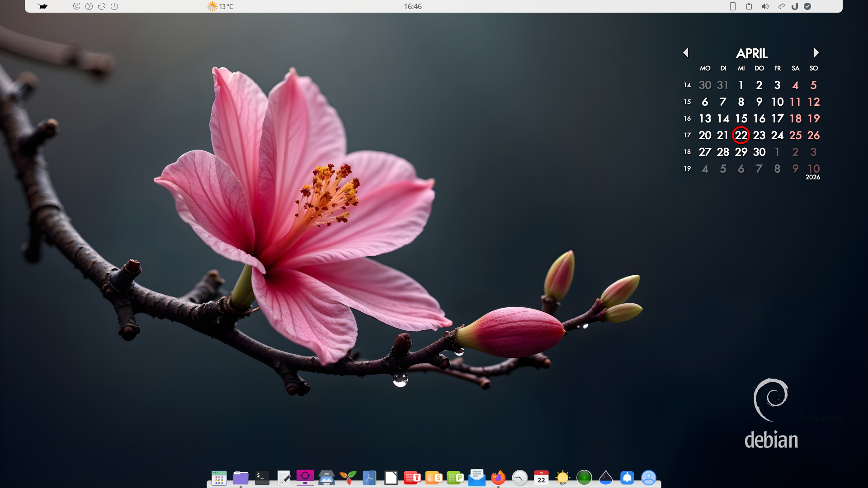Image resolution: width=868 pixels, height=488 pixels.
Task: Open the 13 °C weather panel item
Action: coord(220,6)
